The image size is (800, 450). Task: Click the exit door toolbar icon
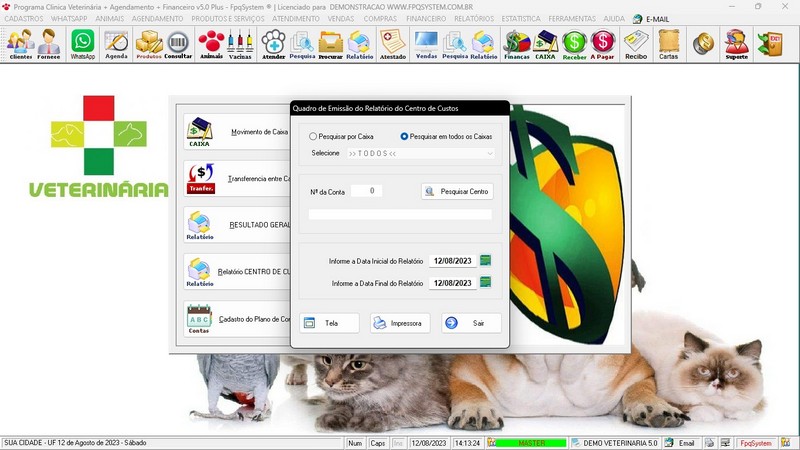[770, 44]
